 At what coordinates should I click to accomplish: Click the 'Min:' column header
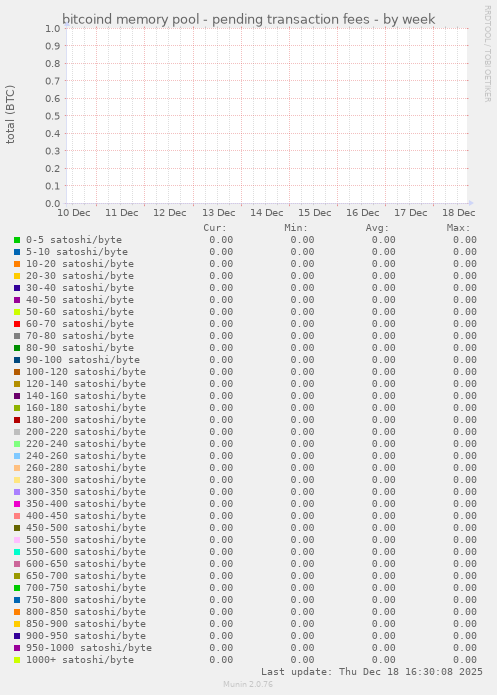(296, 228)
